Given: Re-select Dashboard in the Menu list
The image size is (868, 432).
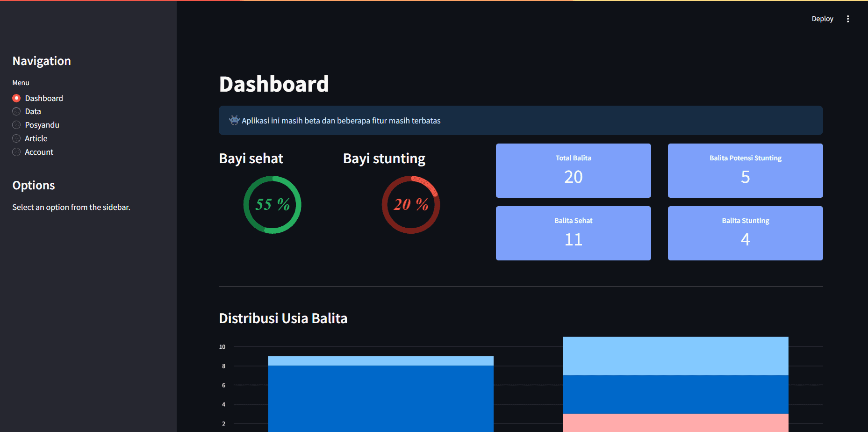Looking at the screenshot, I should click(43, 98).
